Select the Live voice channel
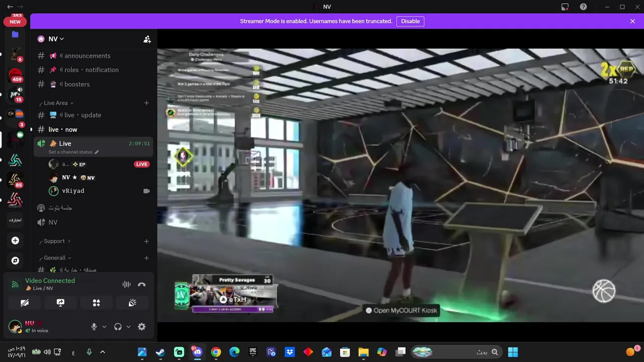The image size is (644, 362). (94, 146)
